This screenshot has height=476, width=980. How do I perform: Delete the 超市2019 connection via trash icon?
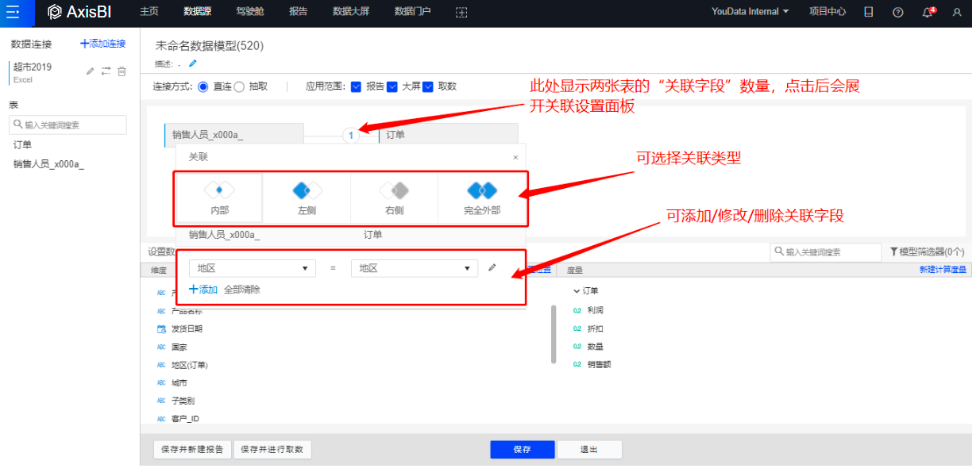point(122,71)
